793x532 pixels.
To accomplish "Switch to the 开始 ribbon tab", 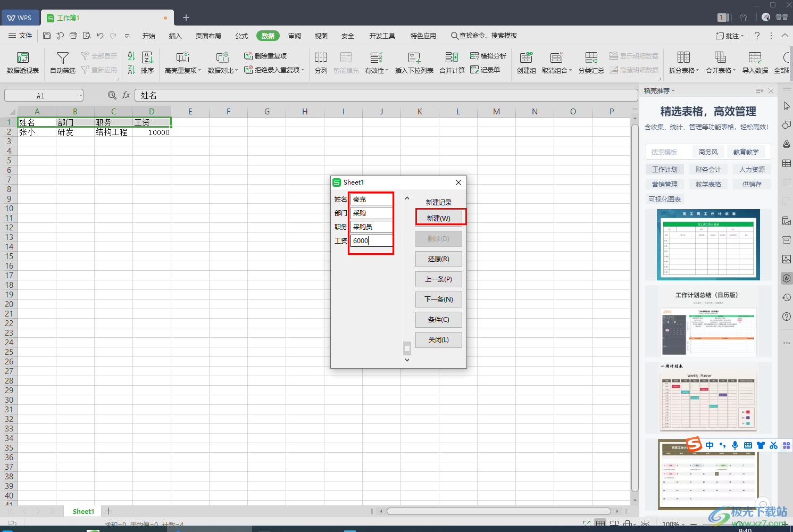I will [149, 36].
